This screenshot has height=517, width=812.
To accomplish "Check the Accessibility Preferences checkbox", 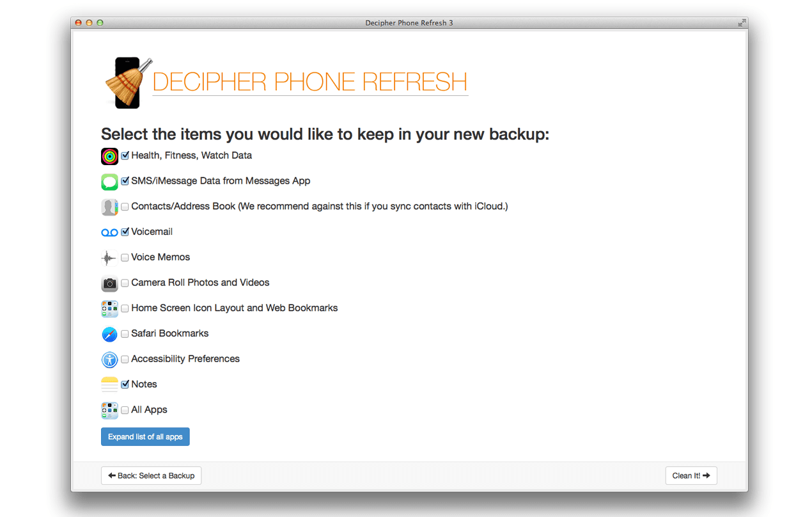I will pos(125,359).
